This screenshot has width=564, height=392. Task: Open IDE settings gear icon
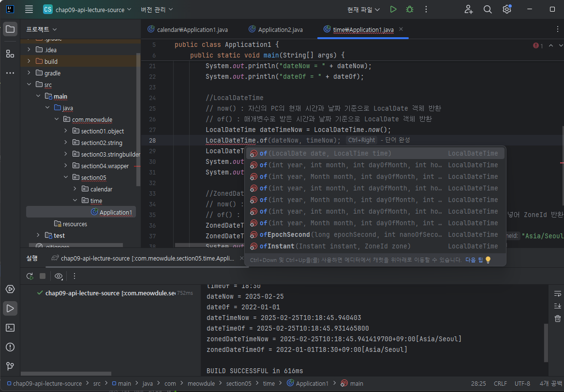(x=507, y=9)
